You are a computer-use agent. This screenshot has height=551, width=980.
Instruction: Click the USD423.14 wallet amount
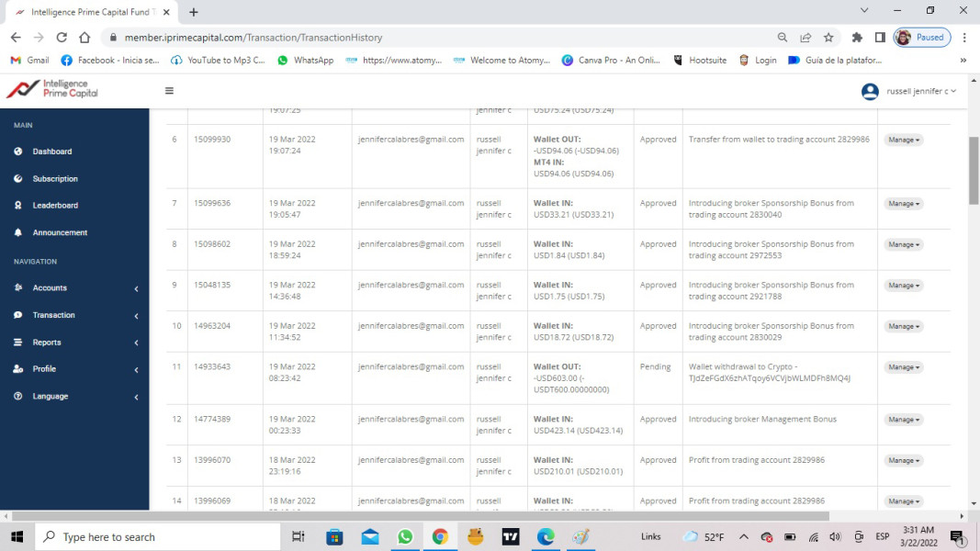[578, 431]
